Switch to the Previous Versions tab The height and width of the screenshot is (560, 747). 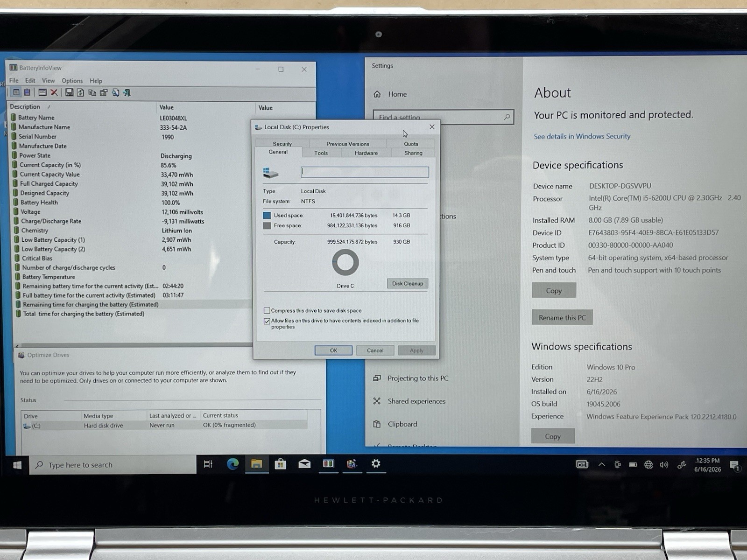(x=348, y=144)
